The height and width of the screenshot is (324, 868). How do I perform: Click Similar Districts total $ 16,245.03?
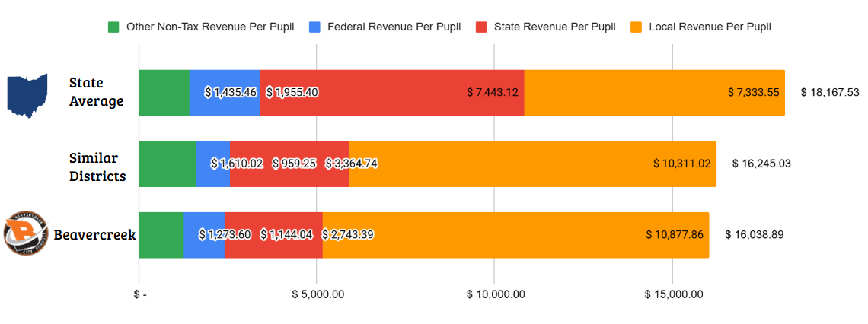pos(761,164)
